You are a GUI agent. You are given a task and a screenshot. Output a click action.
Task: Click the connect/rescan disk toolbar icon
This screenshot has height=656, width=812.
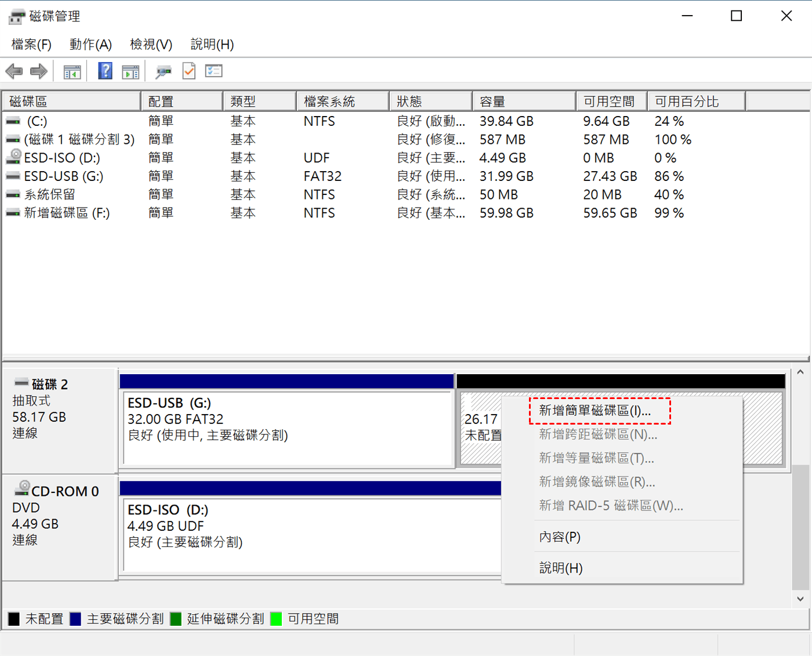(x=164, y=72)
